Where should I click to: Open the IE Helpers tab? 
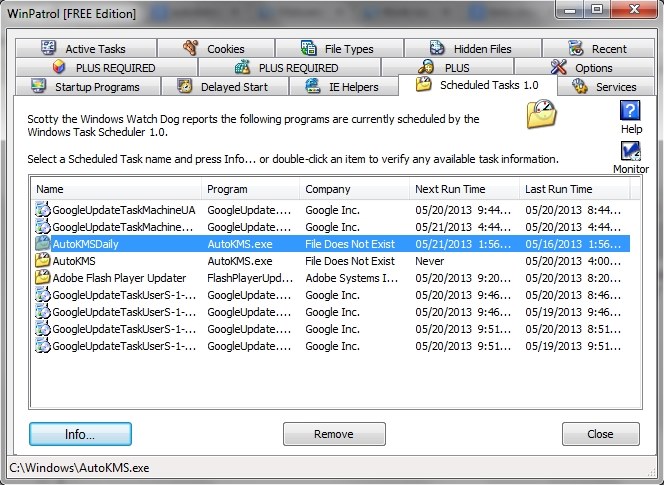343,86
